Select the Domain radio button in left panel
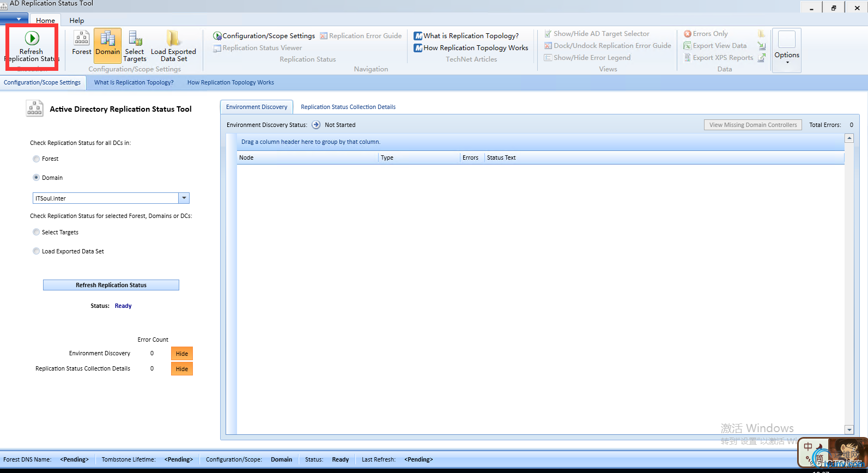The height and width of the screenshot is (473, 868). click(x=36, y=178)
